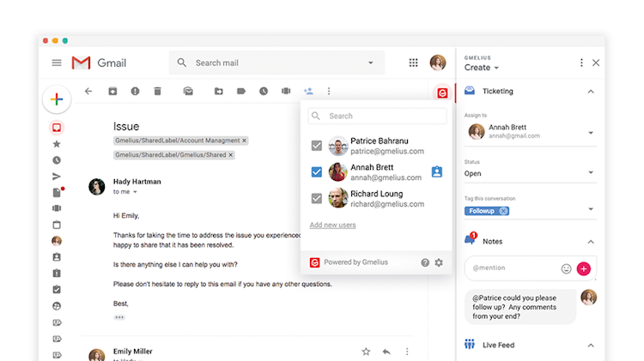Remove the Gmelius/Shared label
Viewport: 644px width, 361px height.
230,154
